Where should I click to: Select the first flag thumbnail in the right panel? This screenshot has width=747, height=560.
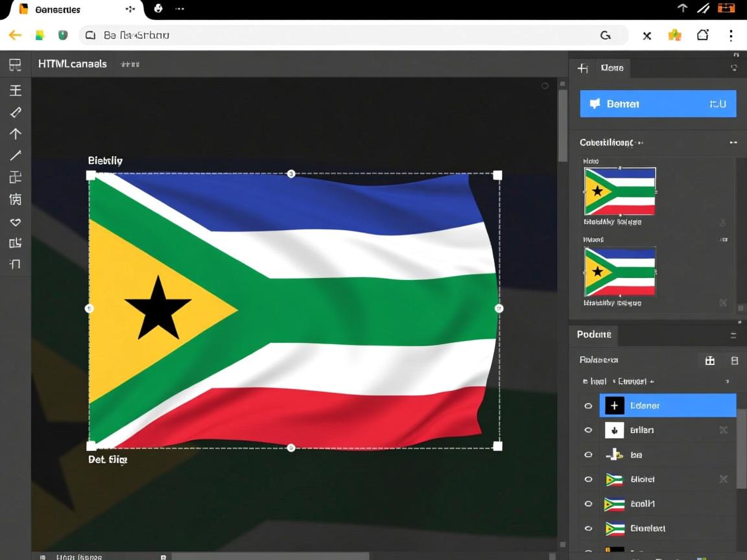point(620,191)
